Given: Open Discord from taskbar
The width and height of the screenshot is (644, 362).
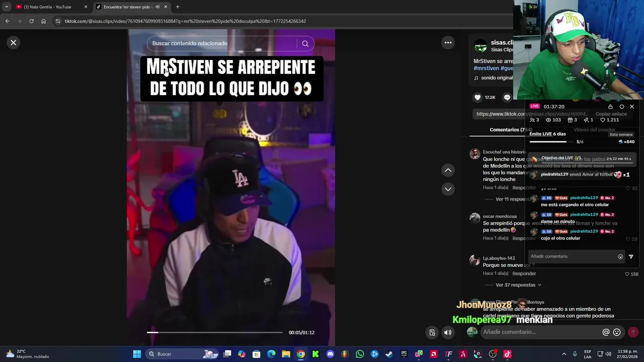Looking at the screenshot, I should click(x=330, y=354).
